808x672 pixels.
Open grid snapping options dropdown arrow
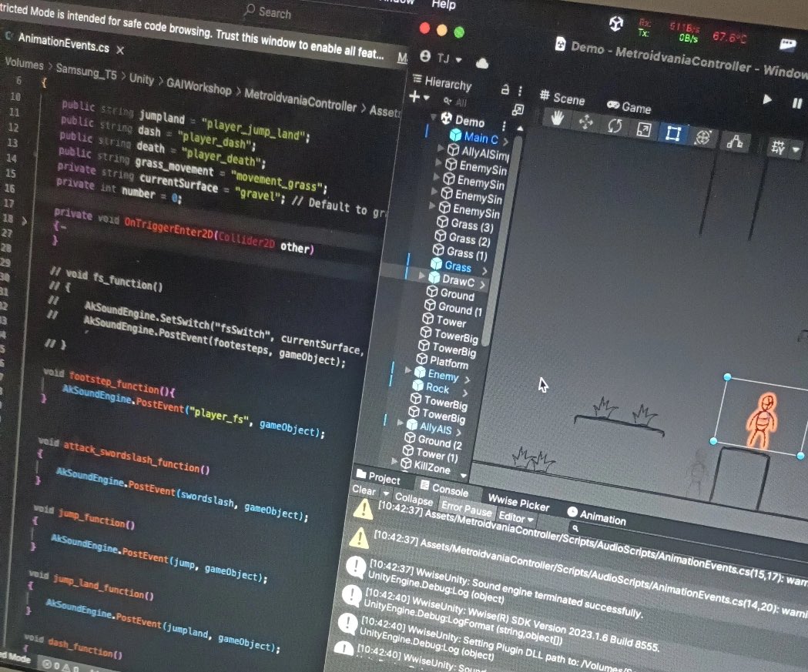coord(796,150)
